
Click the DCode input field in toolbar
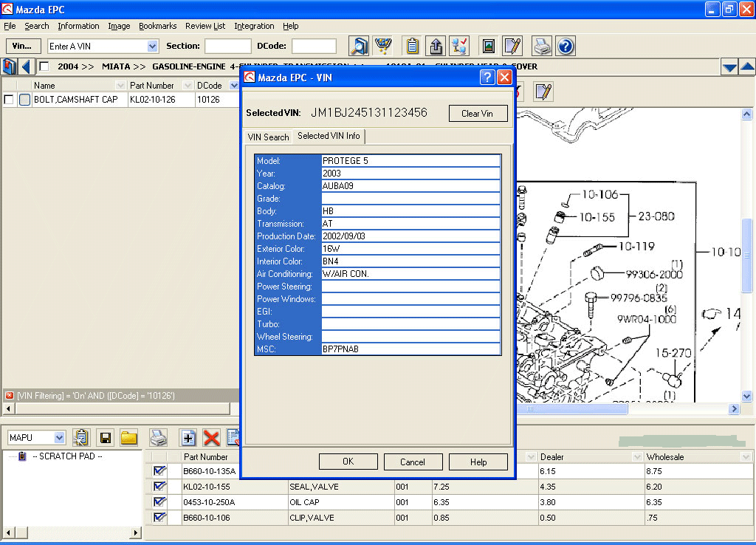(314, 47)
